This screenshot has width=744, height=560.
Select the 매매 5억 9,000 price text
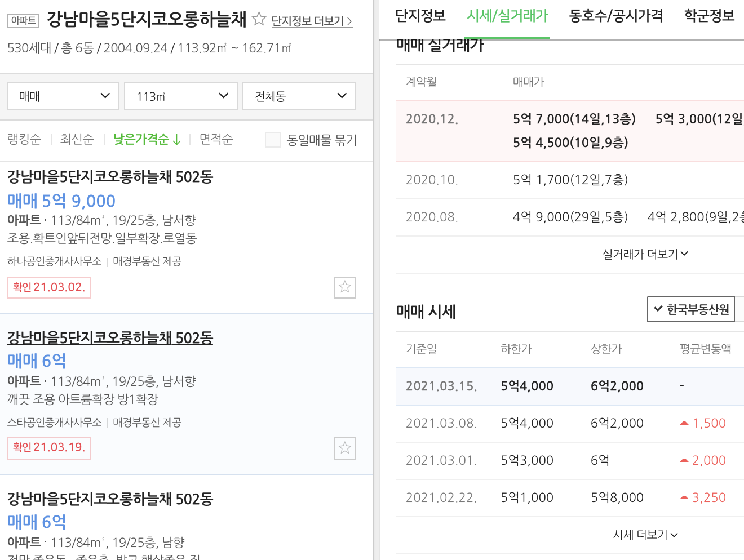click(x=61, y=201)
